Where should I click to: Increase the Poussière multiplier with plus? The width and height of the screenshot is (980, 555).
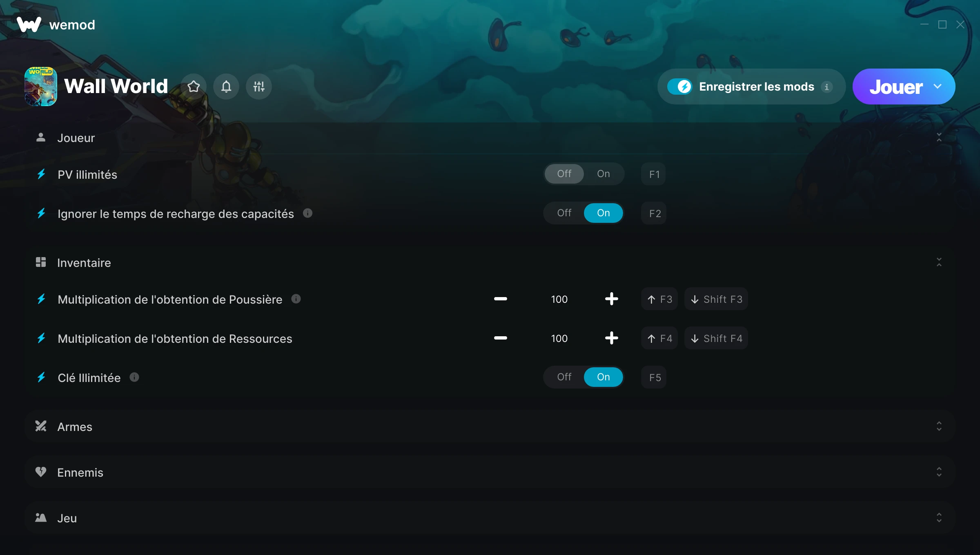click(x=611, y=299)
